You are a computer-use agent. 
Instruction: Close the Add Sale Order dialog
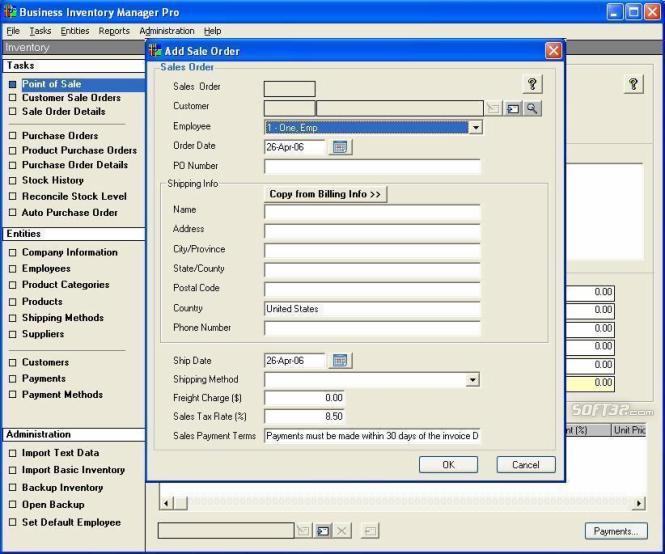click(x=553, y=50)
